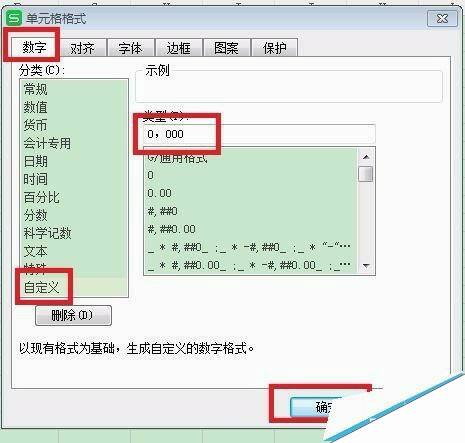Screen dimensions: 465x443
Task: Switch to the 对齐 tab
Action: (x=82, y=48)
